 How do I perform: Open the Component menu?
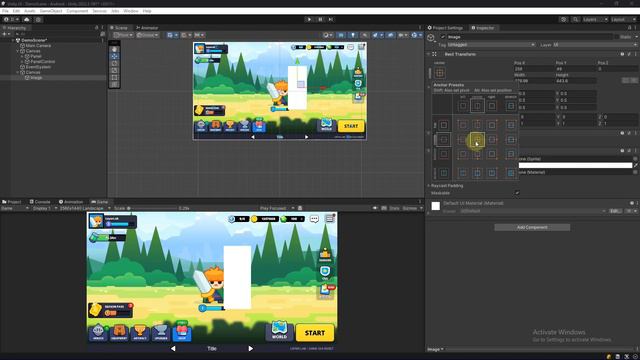(x=77, y=11)
